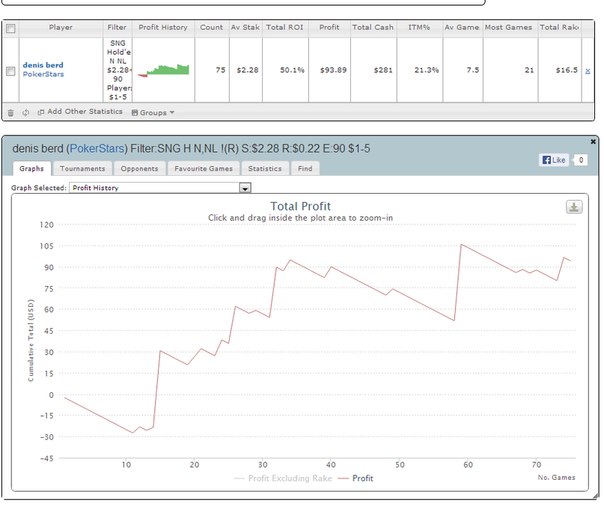This screenshot has height=506, width=604.
Task: Click the Av Game value 7.5
Action: [473, 70]
